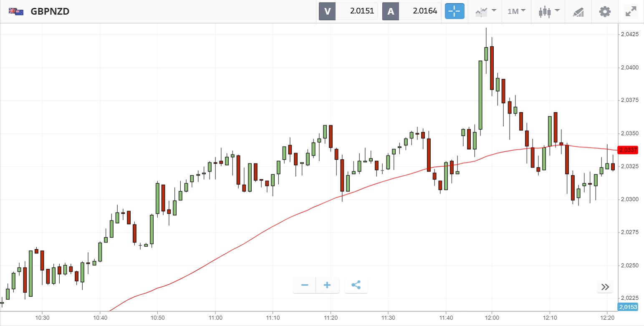The width and height of the screenshot is (644, 326).
Task: Zoom out the chart with minus
Action: (x=305, y=285)
